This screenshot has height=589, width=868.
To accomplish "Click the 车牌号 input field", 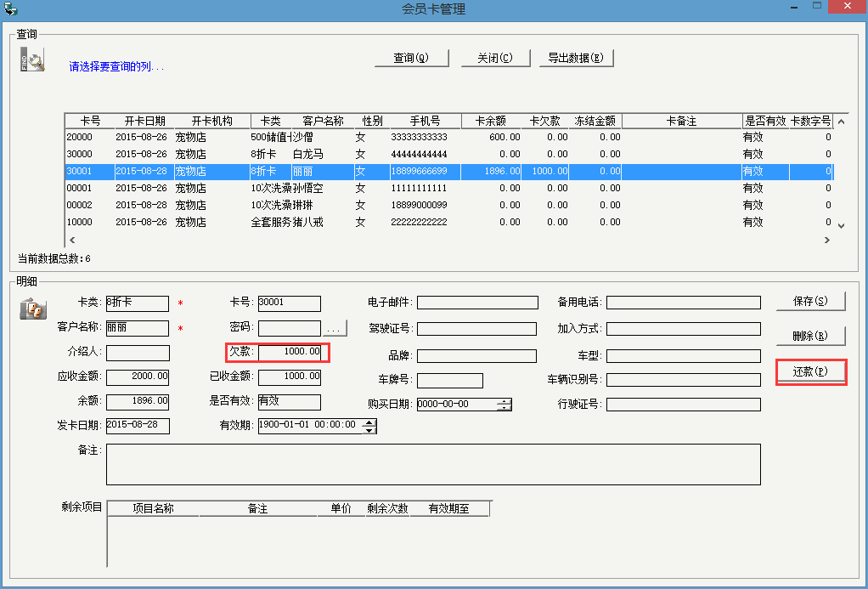I will pos(450,381).
